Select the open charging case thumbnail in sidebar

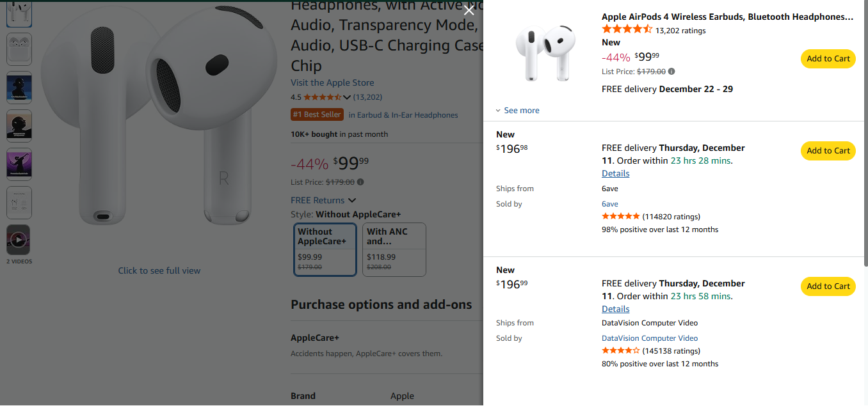(19, 49)
